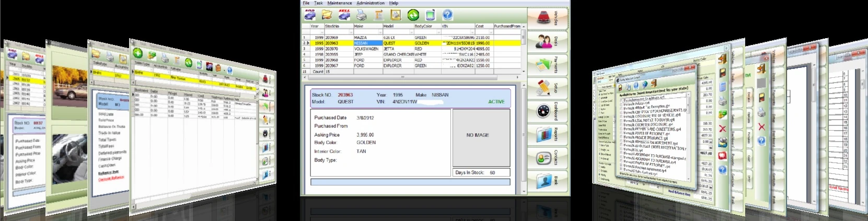
Task: Select the MAZDA 626 LX row
Action: pos(411,38)
